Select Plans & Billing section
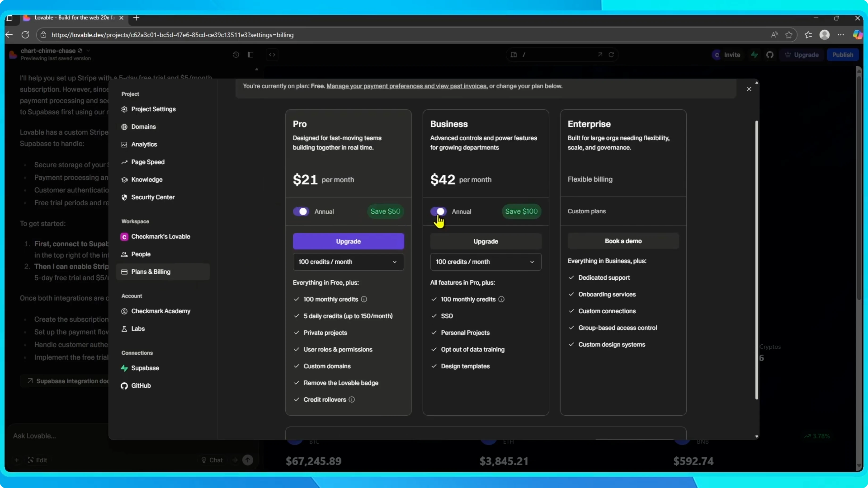This screenshot has width=868, height=488. pyautogui.click(x=163, y=272)
